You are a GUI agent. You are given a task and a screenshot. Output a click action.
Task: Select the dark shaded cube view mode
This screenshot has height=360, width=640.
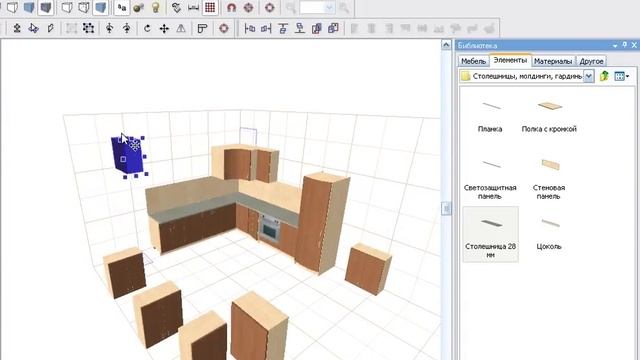(x=46, y=7)
